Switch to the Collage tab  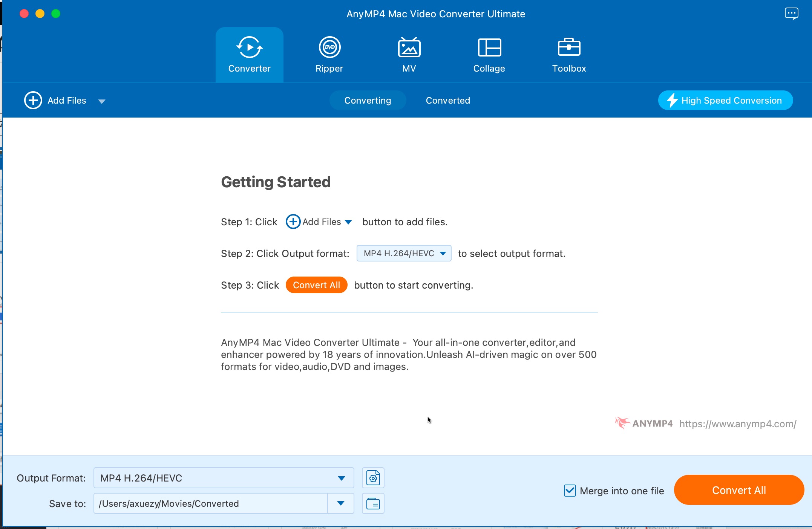pos(489,55)
